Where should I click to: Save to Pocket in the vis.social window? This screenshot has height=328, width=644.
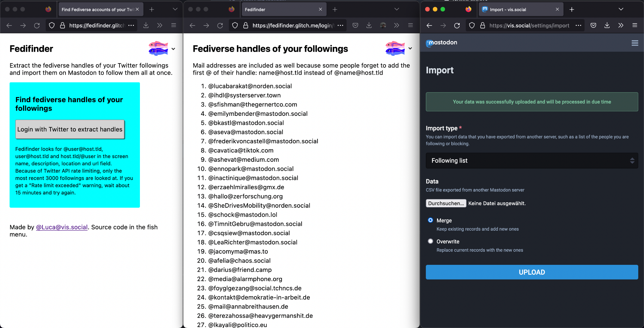(593, 26)
